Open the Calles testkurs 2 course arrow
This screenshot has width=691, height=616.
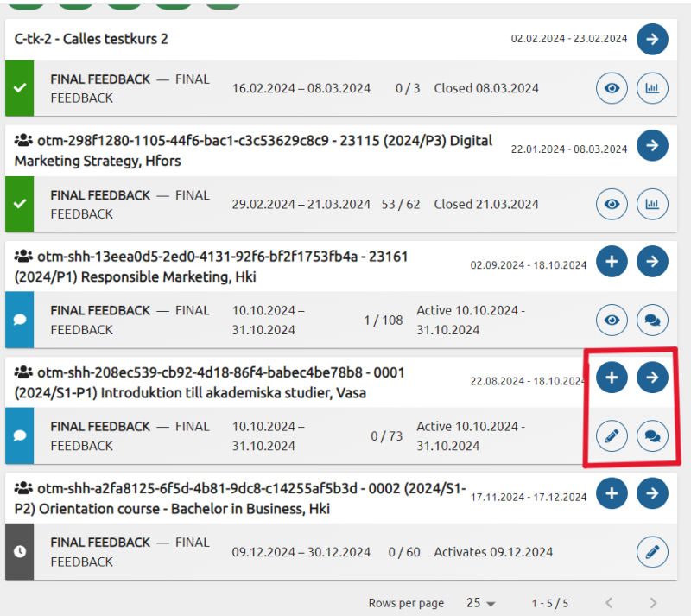[x=652, y=39]
